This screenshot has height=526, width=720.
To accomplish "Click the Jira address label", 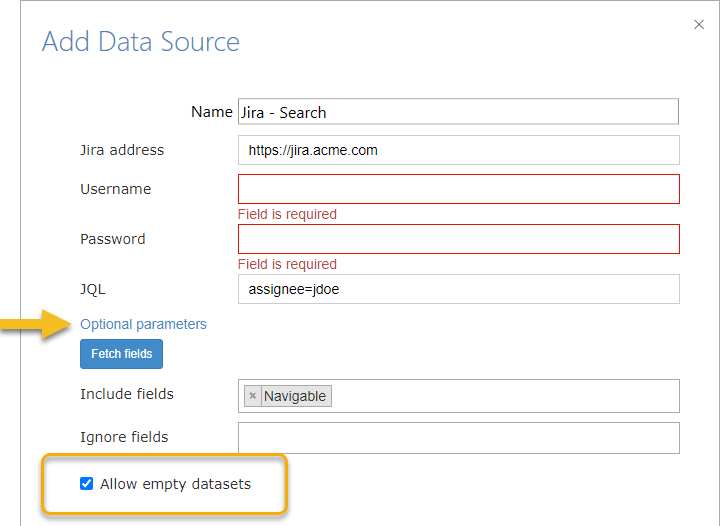I will click(x=122, y=150).
